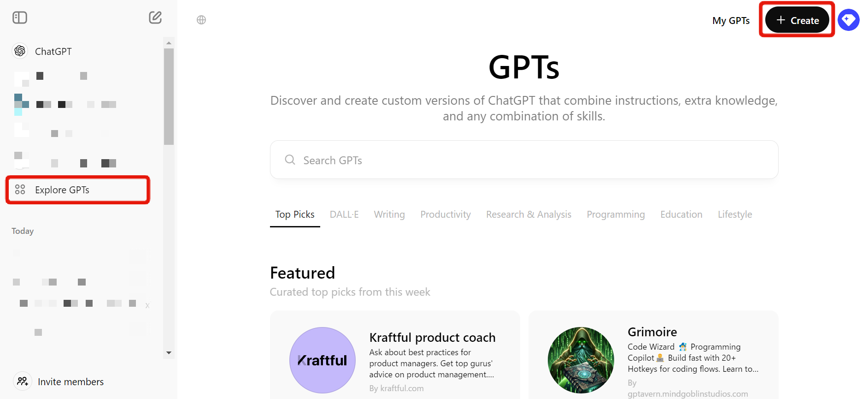Click the 'Today' history label
This screenshot has width=868, height=399.
pos(23,231)
